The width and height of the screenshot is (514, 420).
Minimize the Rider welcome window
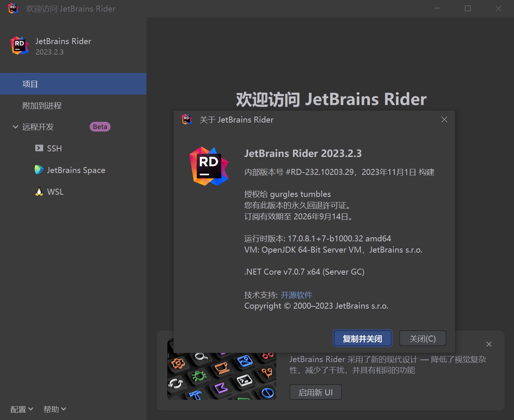pos(437,8)
